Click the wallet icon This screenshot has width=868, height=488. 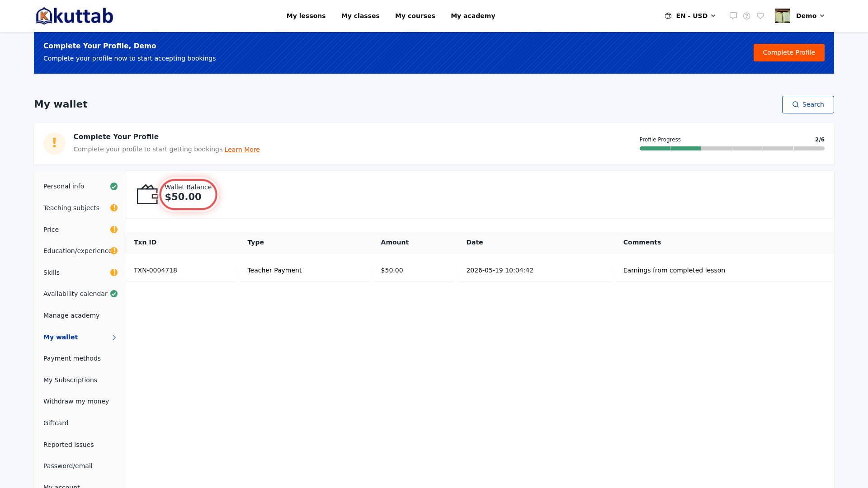[x=147, y=194]
